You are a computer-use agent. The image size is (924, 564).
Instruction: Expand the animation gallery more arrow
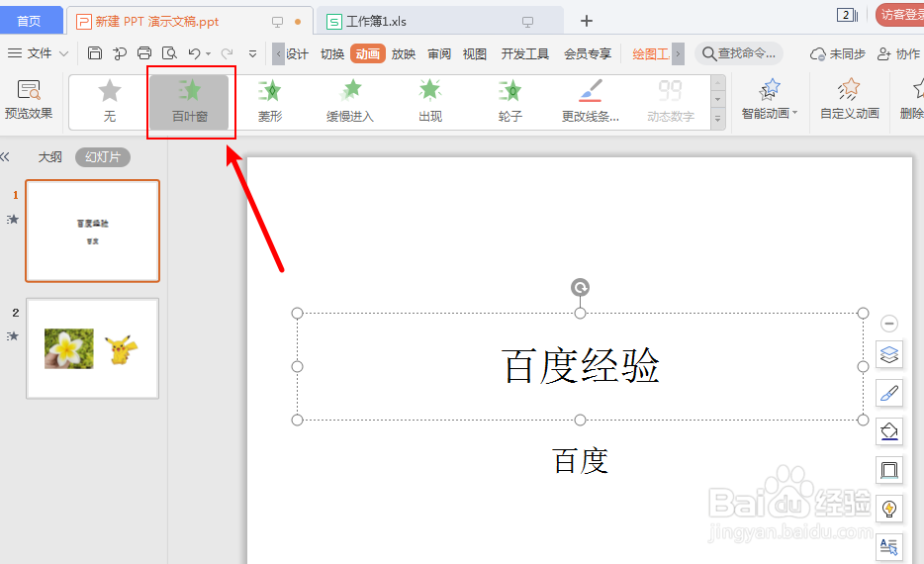(718, 119)
